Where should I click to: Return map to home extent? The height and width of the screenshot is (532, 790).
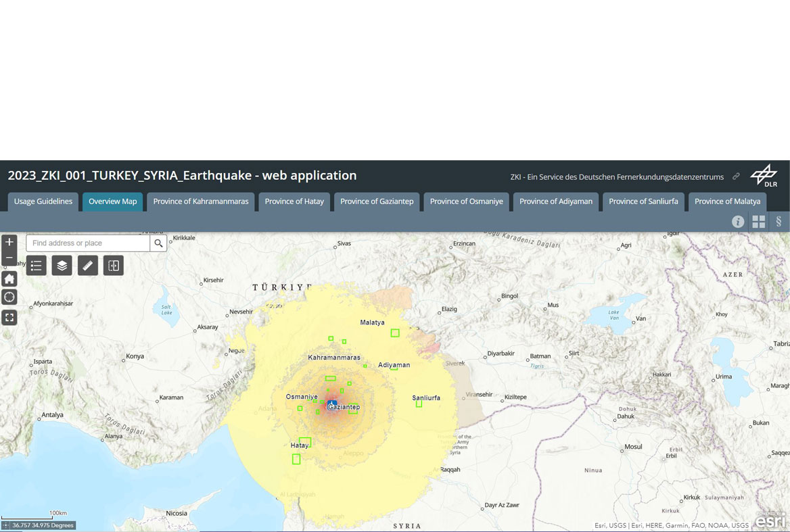tap(9, 279)
